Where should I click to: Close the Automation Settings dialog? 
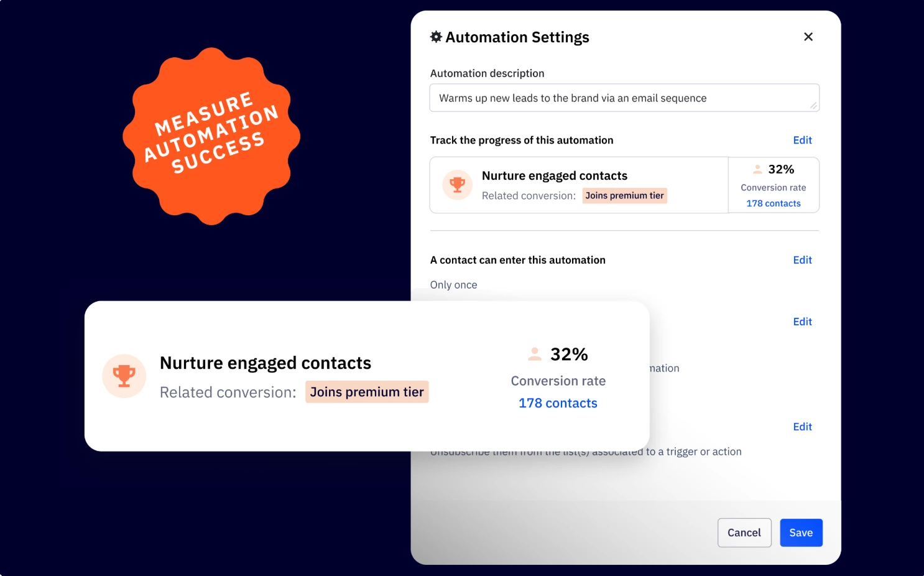point(808,37)
